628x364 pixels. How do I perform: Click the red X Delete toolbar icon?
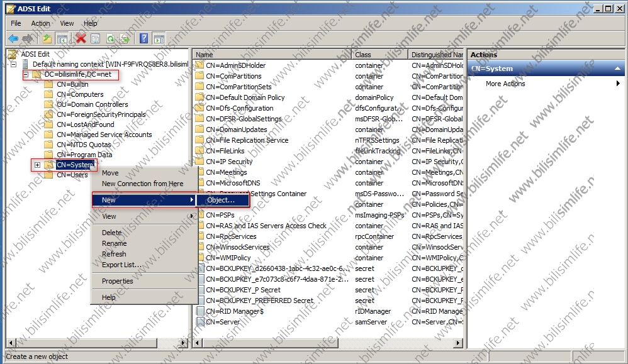coord(81,39)
